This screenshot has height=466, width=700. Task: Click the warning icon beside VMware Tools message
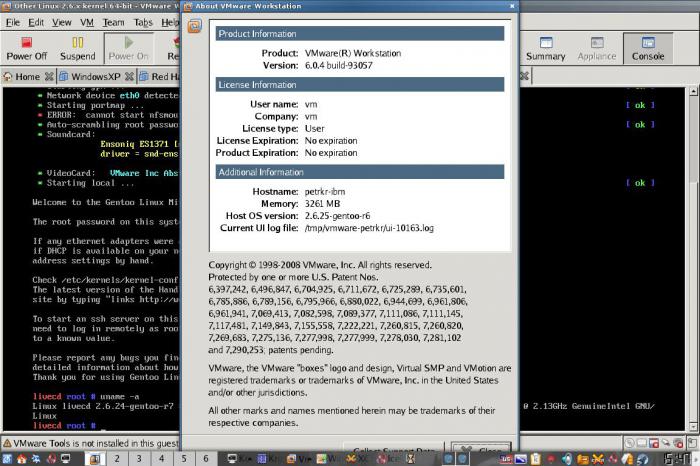click(7, 443)
